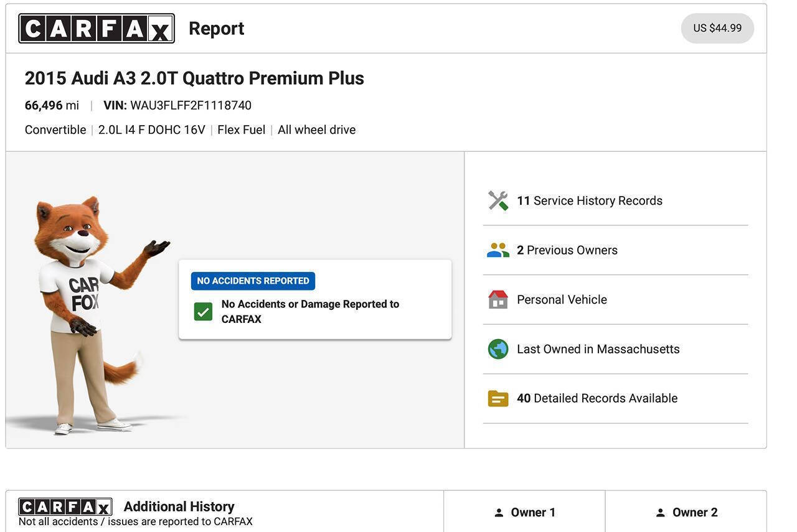The width and height of the screenshot is (797, 532).
Task: Click the wrench and screwdriver service icon
Action: 498,201
